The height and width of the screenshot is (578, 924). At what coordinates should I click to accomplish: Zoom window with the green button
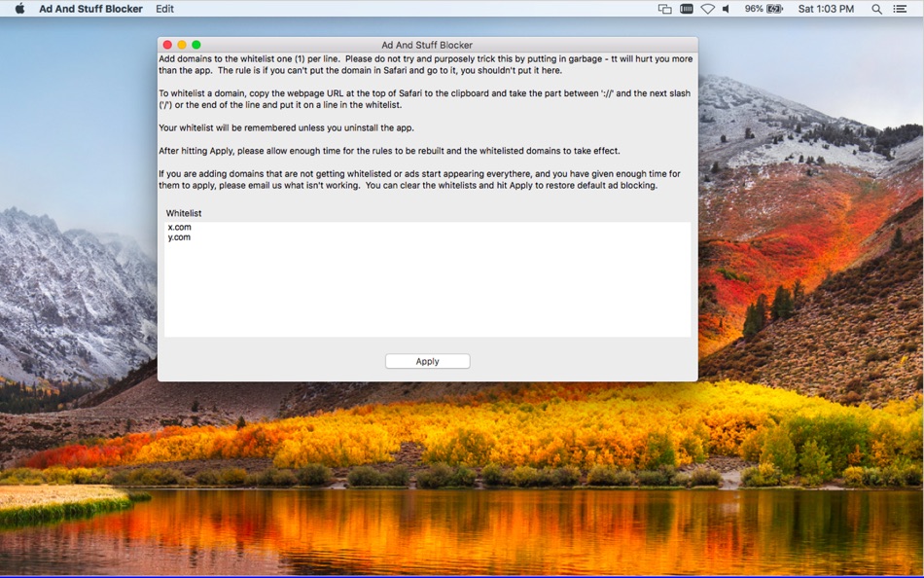coord(196,45)
